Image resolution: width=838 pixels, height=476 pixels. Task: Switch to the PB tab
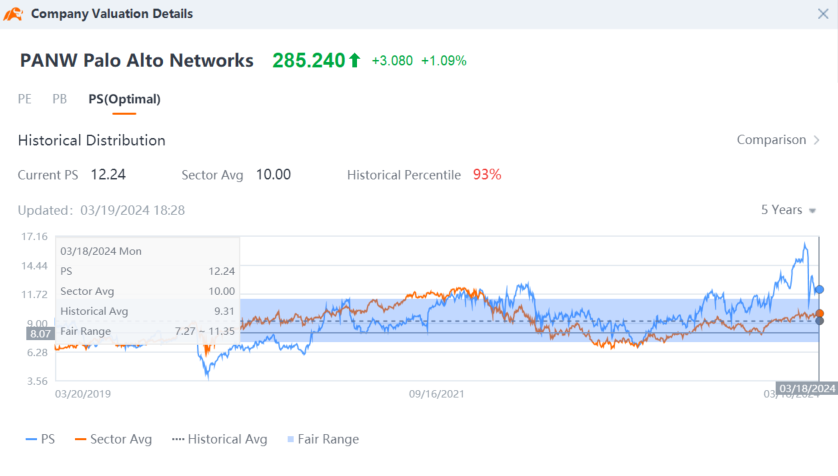[60, 99]
